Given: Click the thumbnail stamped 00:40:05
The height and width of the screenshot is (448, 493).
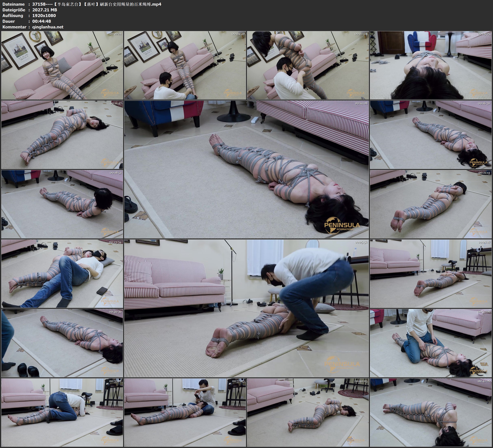Looking at the screenshot, I should [308, 412].
